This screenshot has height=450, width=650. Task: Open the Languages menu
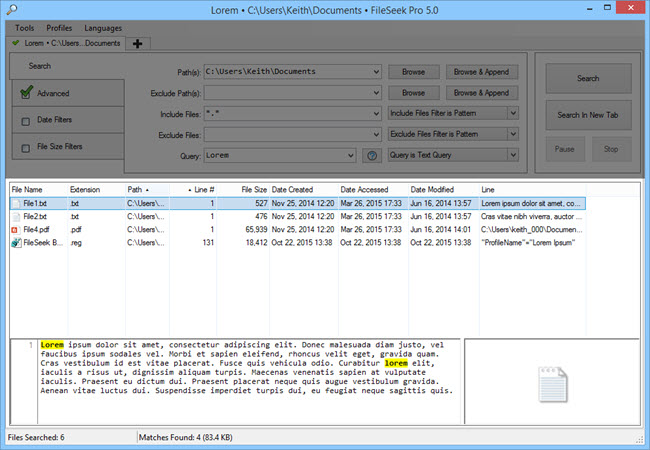(103, 28)
